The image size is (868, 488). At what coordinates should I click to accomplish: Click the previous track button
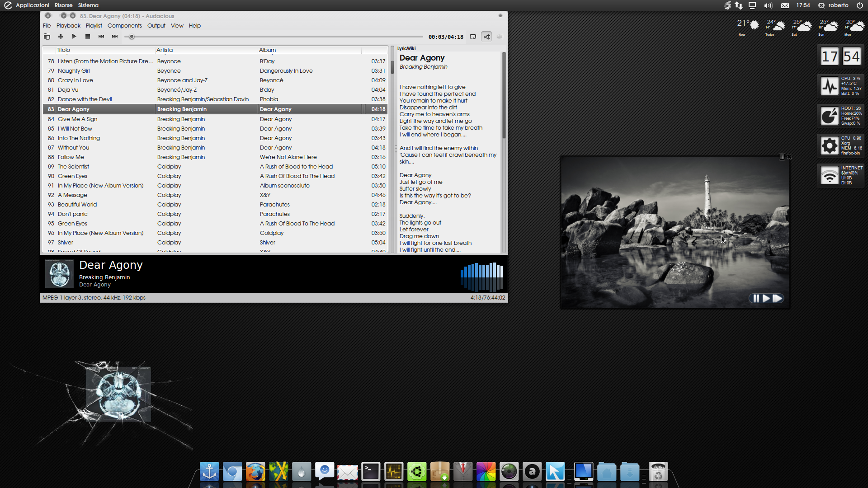coord(101,36)
